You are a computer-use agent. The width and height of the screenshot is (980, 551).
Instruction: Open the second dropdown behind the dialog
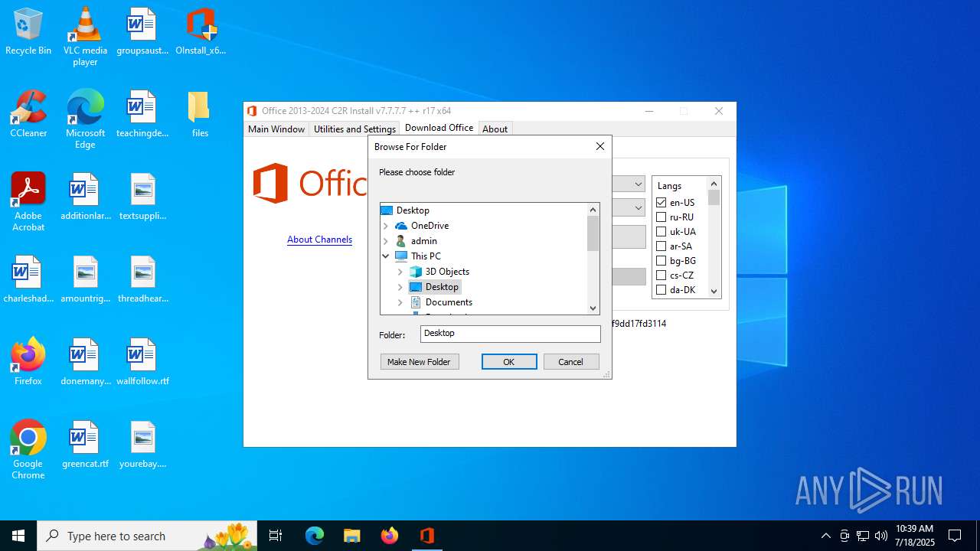[x=638, y=207]
